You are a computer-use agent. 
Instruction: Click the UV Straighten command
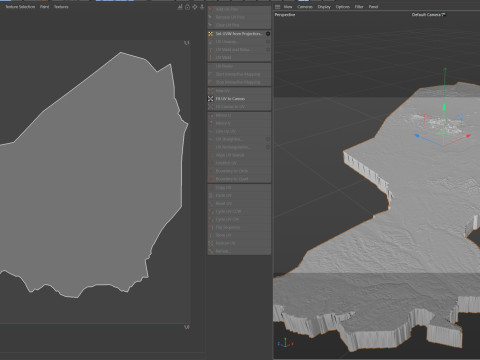pos(238,139)
